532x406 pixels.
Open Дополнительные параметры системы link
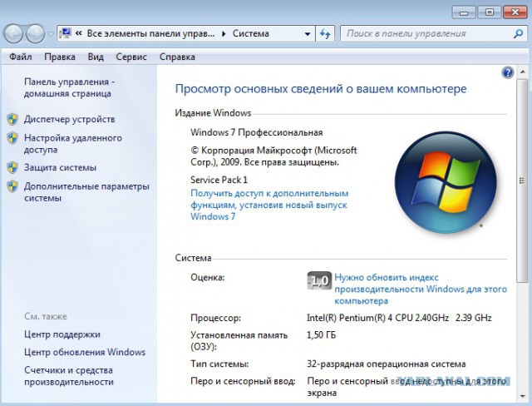(x=86, y=192)
